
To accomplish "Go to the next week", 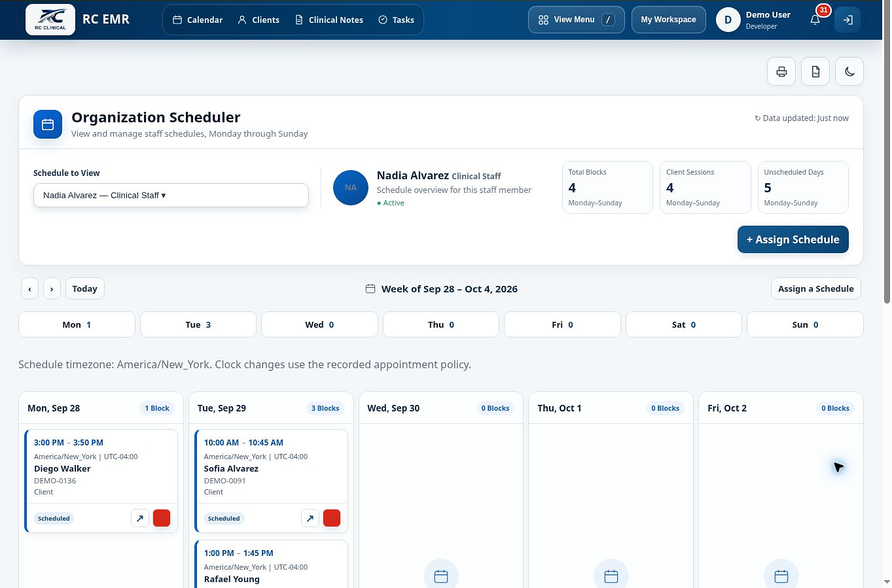I will [52, 288].
